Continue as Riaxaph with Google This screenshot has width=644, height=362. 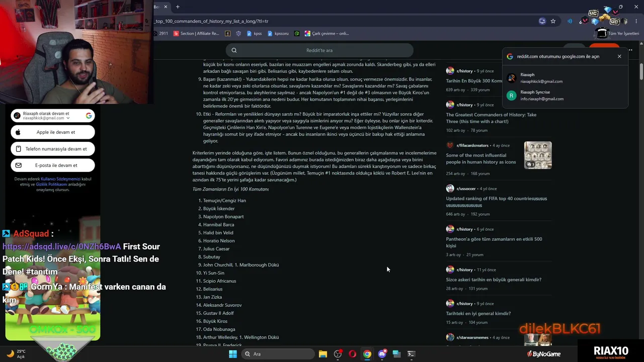coord(53,116)
